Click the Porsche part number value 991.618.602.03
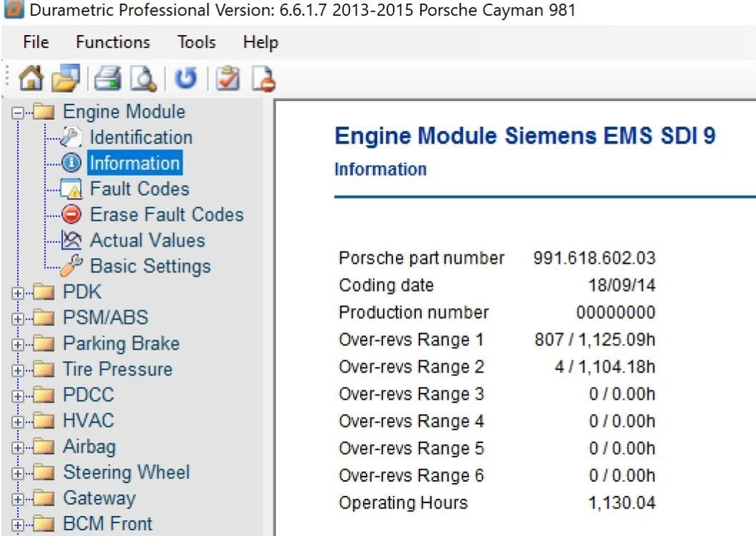The image size is (756, 536). [594, 258]
